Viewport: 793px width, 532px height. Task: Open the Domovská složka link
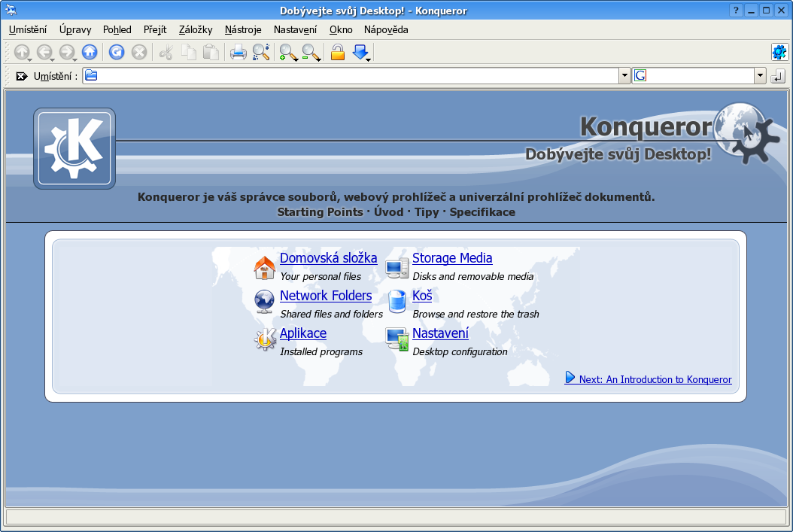click(328, 258)
